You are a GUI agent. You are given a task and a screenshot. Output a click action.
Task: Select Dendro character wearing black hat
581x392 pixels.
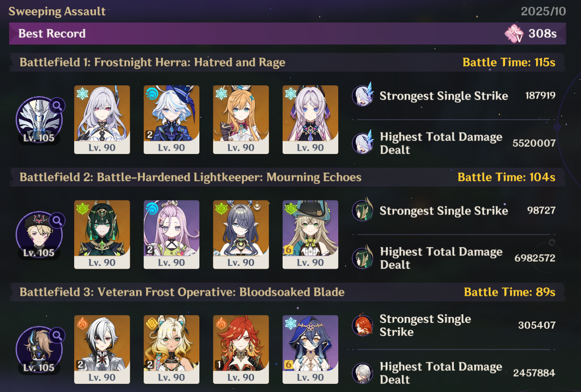click(311, 234)
